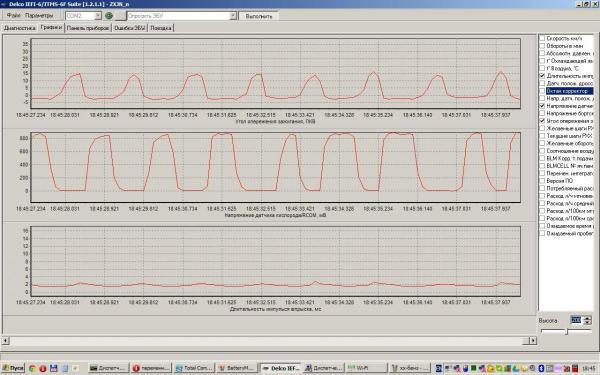This screenshot has width=600, height=375.
Task: Launch Opera from the quick launch bar
Action: point(42,368)
